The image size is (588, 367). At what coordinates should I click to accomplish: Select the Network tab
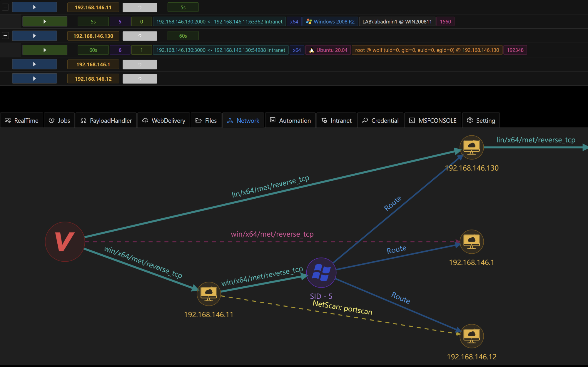coord(243,120)
